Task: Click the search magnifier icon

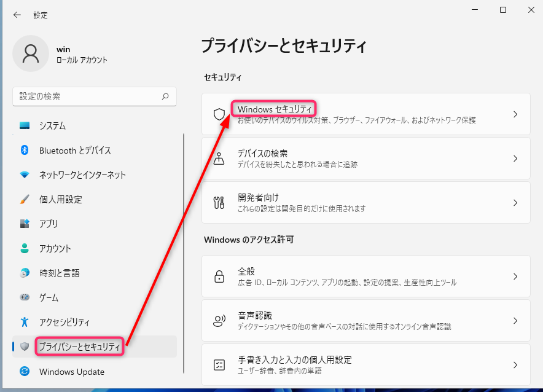Action: click(165, 96)
